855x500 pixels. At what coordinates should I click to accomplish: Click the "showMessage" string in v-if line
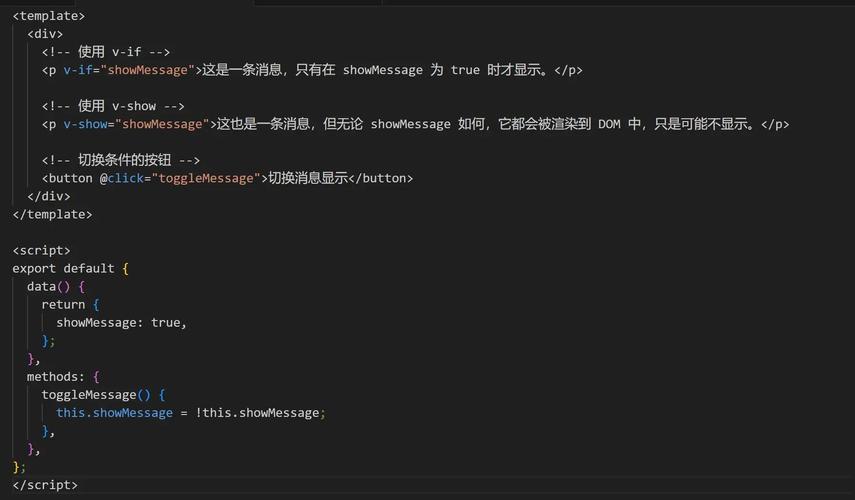point(148,70)
